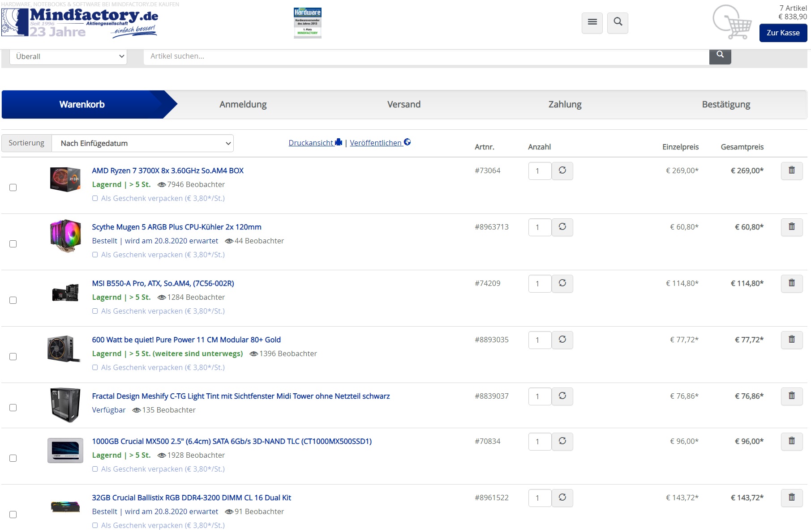
Task: Select the MSI B550-A Pro row checkbox
Action: coord(13,300)
